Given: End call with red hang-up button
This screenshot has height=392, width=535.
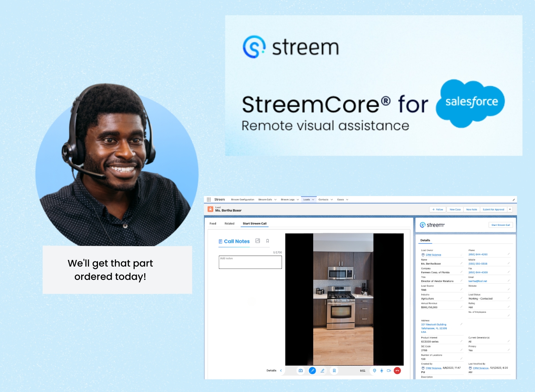Looking at the screenshot, I should point(397,370).
